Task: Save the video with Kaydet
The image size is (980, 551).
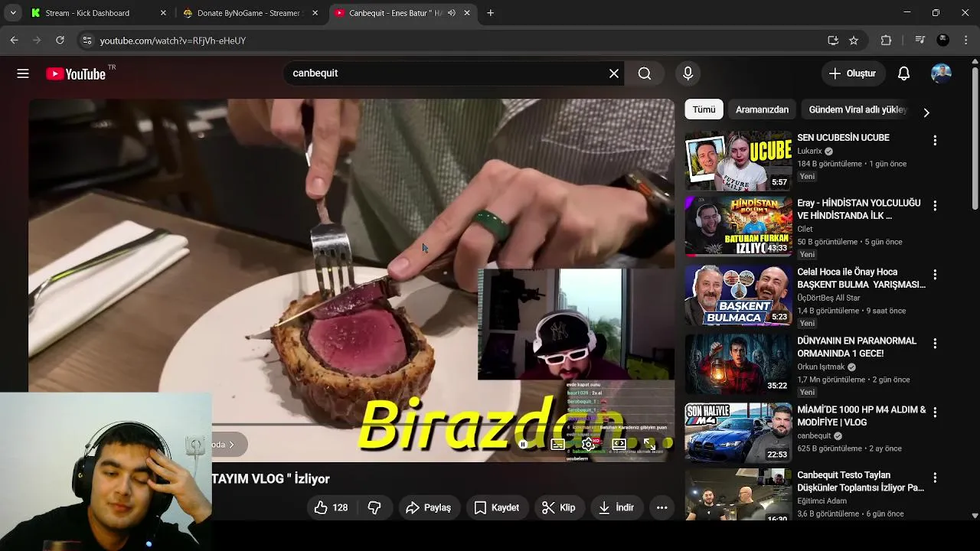Action: 497,507
